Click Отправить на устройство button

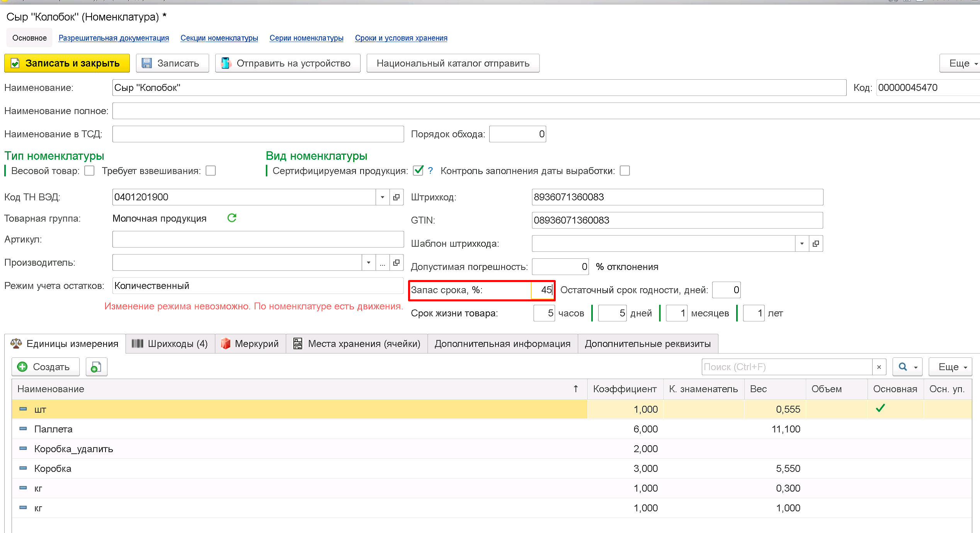288,63
